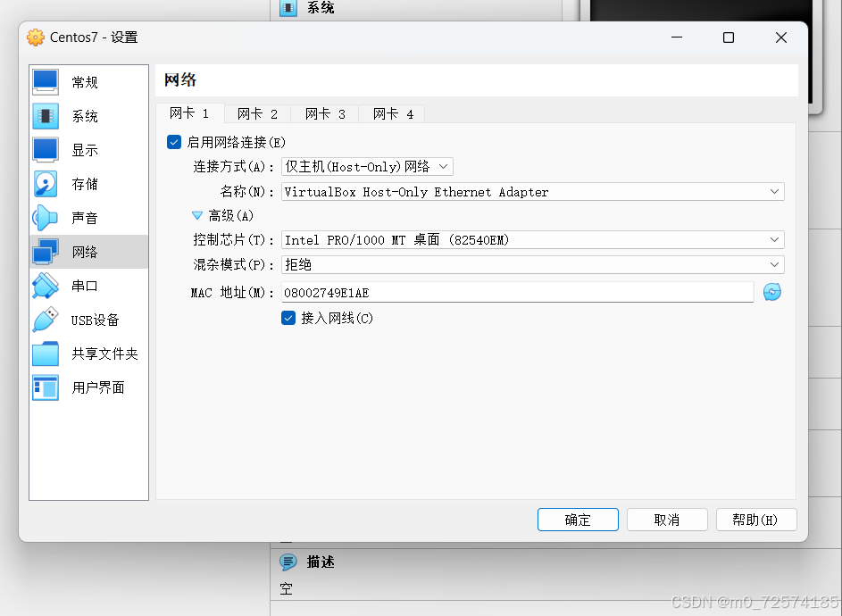Click the 系统 chip icon in background window
The height and width of the screenshot is (616, 842).
(288, 7)
